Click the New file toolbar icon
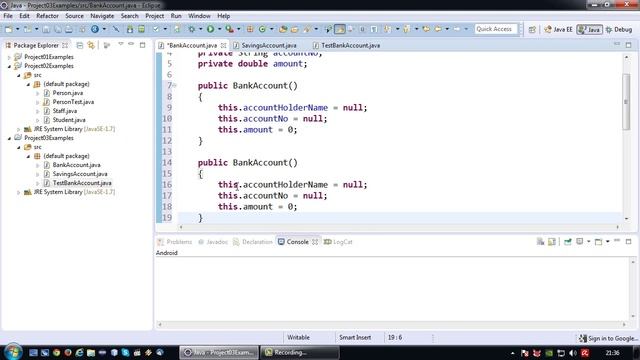This screenshot has width=640, height=360. tap(9, 29)
